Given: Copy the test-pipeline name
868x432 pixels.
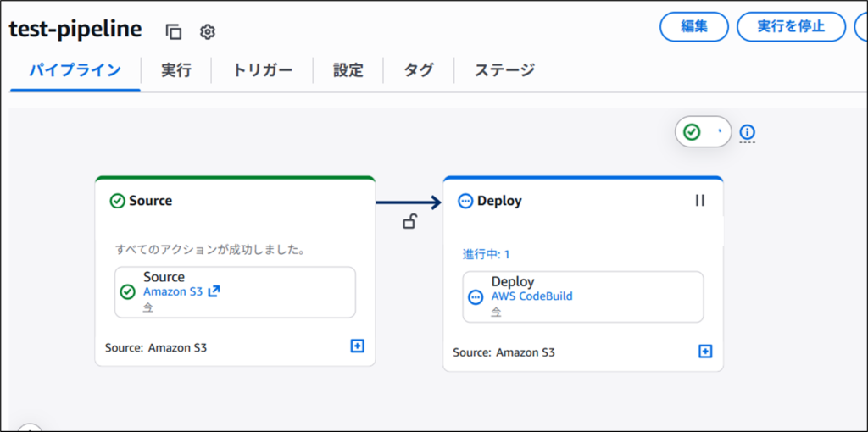Looking at the screenshot, I should point(174,32).
